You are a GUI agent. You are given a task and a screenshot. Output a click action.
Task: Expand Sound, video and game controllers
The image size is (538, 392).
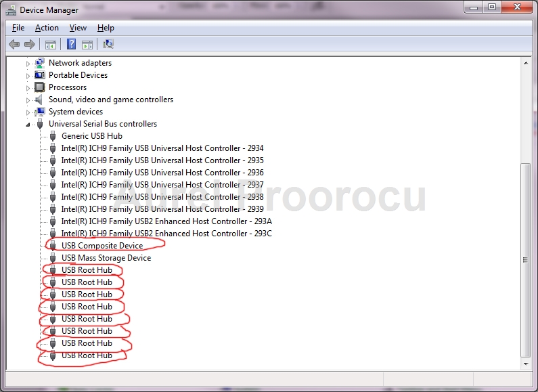click(28, 100)
